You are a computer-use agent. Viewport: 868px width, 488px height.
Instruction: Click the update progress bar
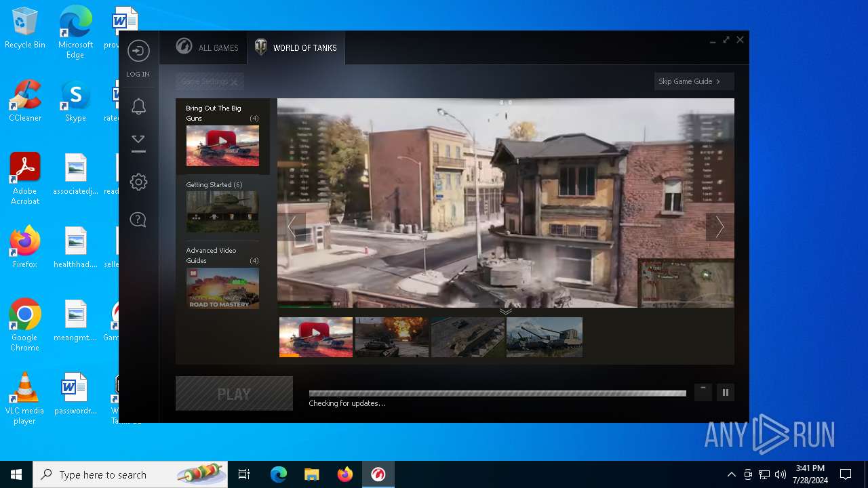tap(497, 393)
